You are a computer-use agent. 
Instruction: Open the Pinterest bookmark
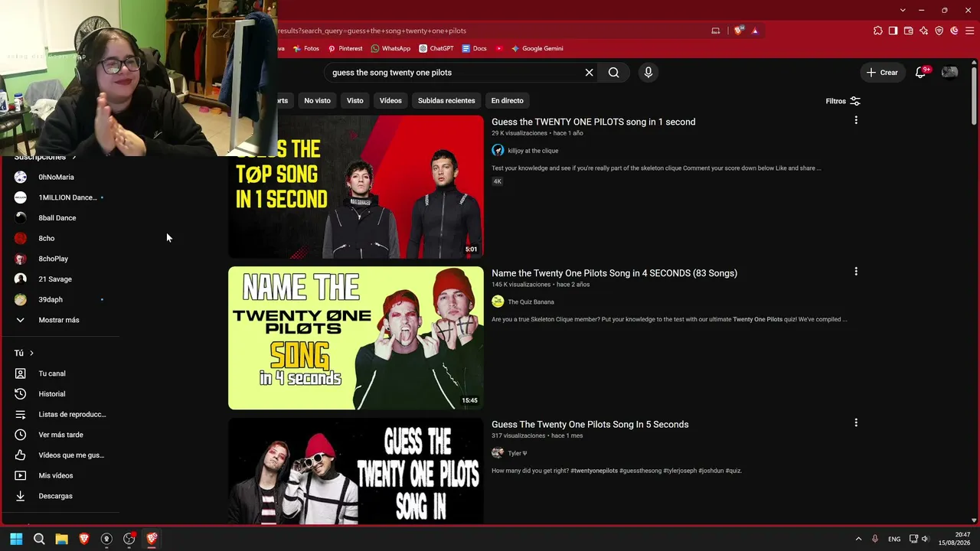345,48
